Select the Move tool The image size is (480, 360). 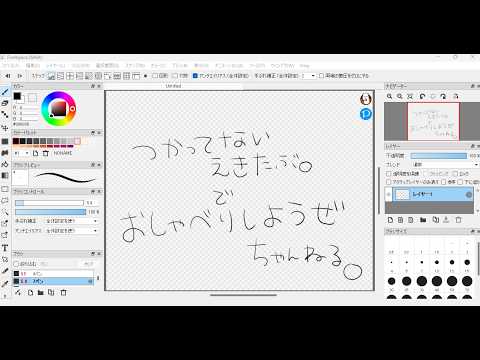tap(5, 128)
